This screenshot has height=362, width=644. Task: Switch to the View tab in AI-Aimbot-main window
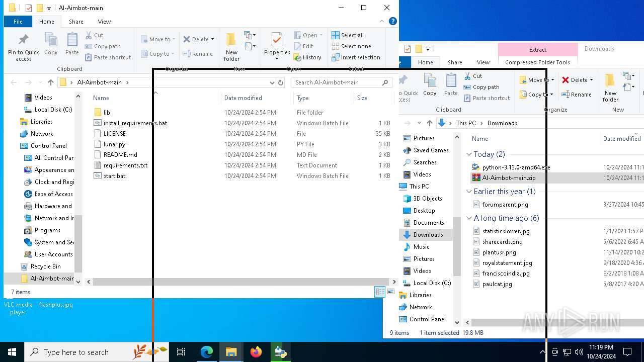tap(104, 22)
